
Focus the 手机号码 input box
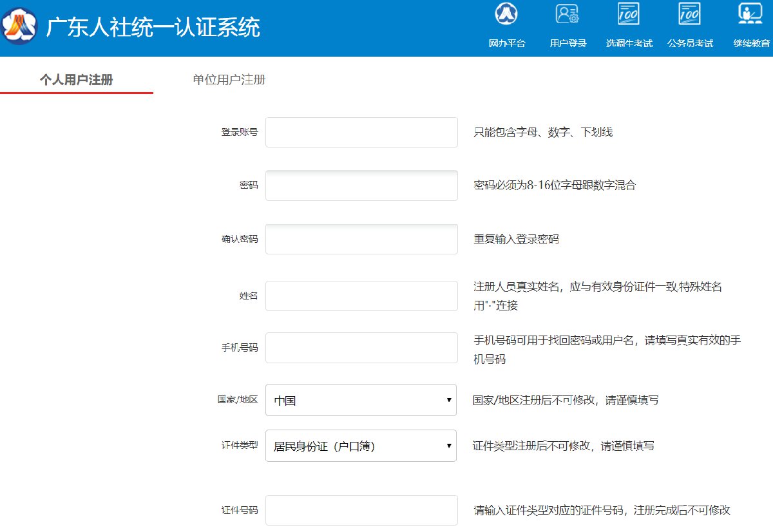pyautogui.click(x=361, y=348)
